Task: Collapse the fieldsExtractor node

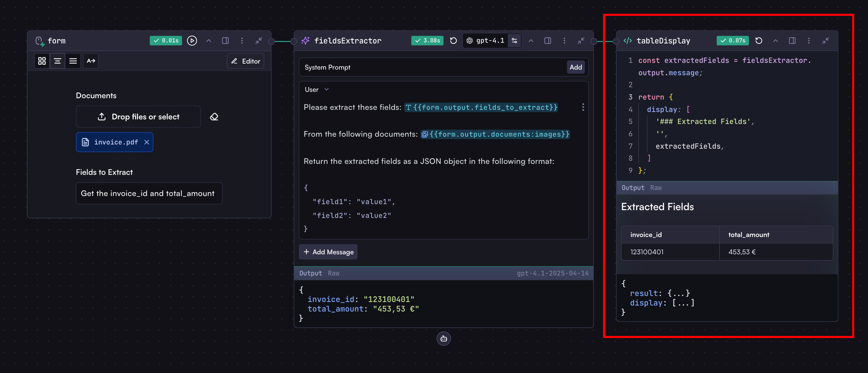Action: click(x=531, y=41)
